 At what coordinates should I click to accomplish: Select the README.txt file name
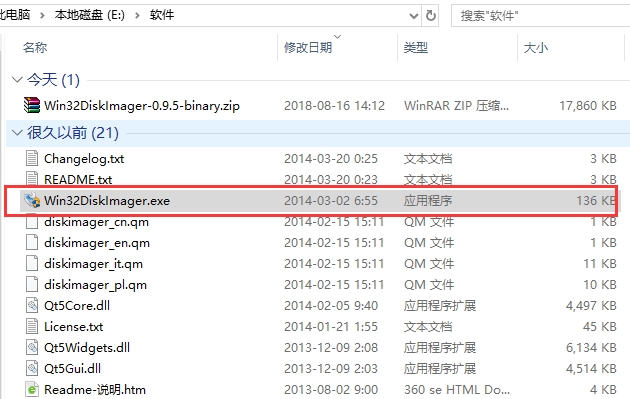78,179
